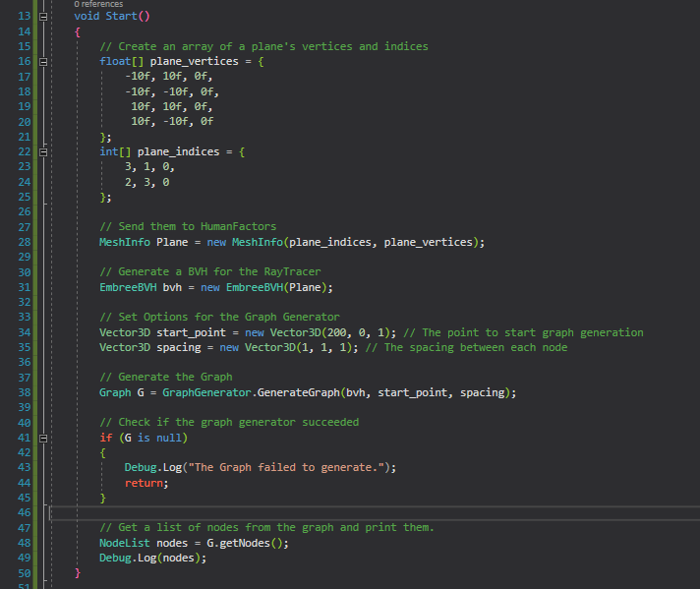Screen dimensions: 700x589
Task: Click the 'Start' method name
Action: tap(122, 16)
